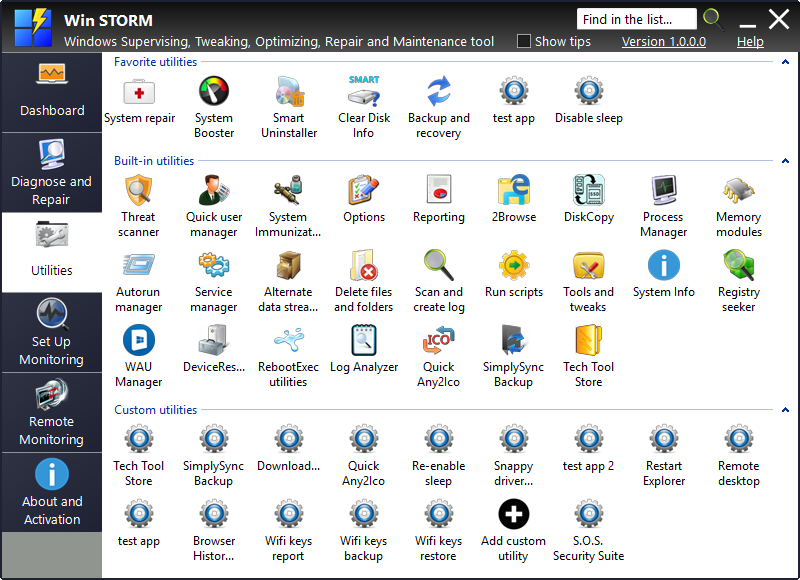Go to Diagnose and Repair tab
The width and height of the screenshot is (800, 580).
click(x=52, y=172)
